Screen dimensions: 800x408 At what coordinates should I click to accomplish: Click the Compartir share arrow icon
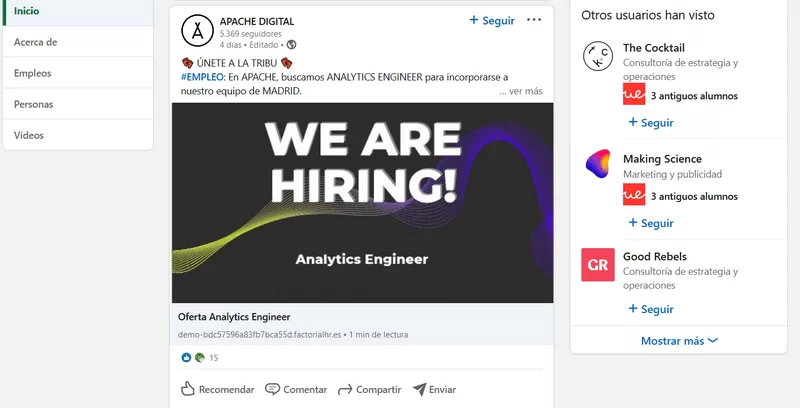[345, 390]
